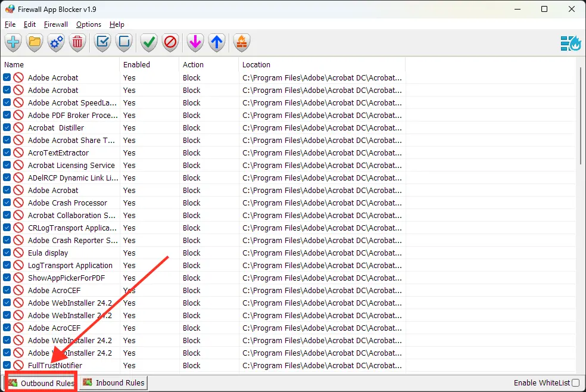Click the block icon beside AcroTextExtractor

click(x=18, y=153)
